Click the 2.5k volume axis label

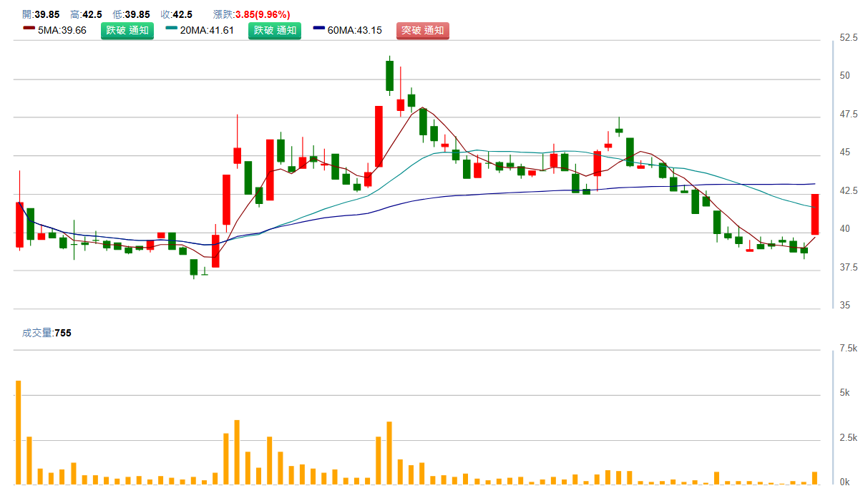[x=849, y=437]
